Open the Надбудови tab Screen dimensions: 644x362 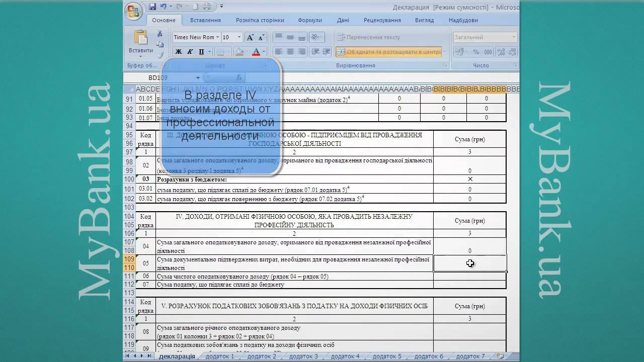(463, 20)
